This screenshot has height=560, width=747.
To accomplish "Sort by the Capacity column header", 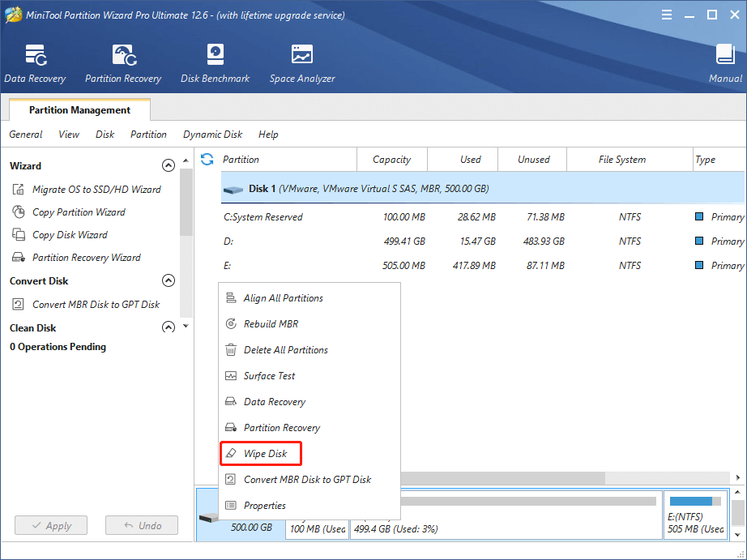I will click(391, 159).
